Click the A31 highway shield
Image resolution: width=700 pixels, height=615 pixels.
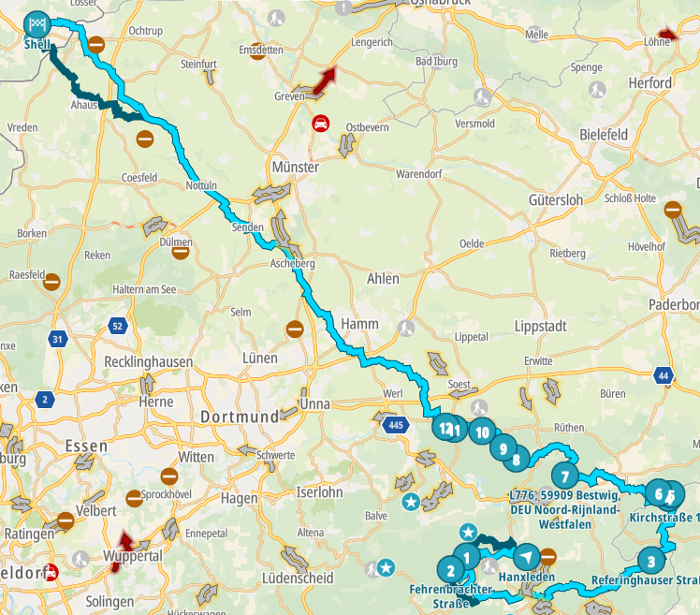click(58, 339)
